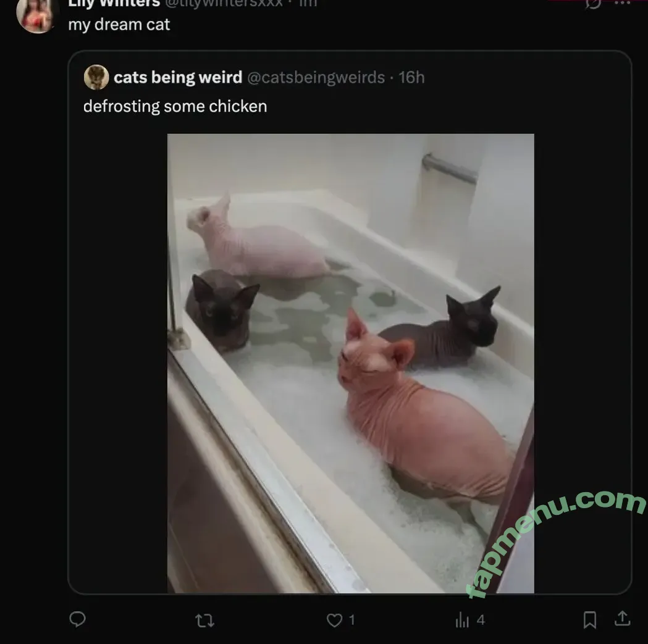Screen dimensions: 648x644
Task: Visit the @catsbeingweirds handle
Action: point(316,77)
